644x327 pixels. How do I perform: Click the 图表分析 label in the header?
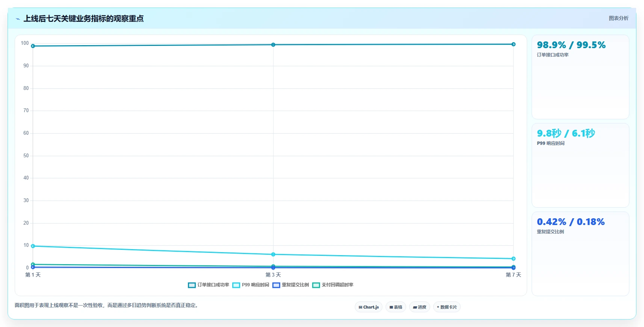point(618,18)
